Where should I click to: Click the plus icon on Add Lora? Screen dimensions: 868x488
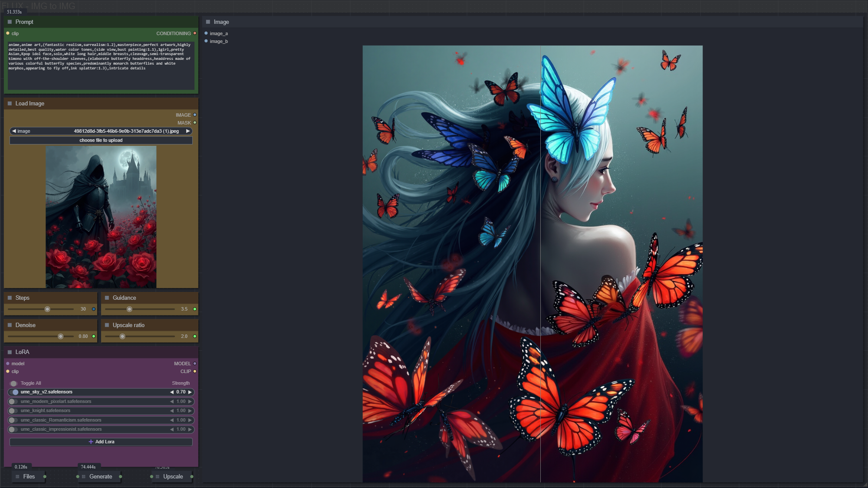(x=91, y=442)
